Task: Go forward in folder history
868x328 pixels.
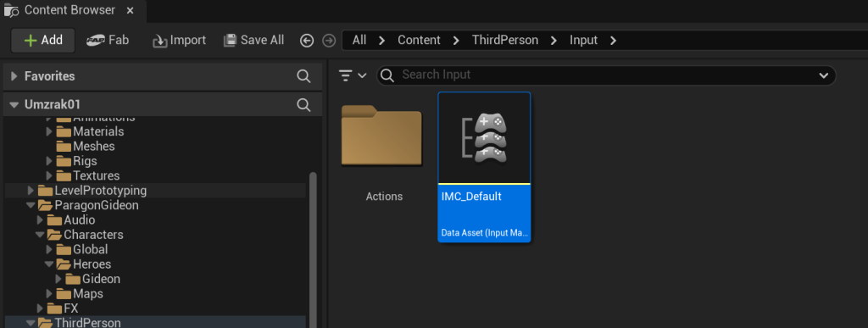Action: 329,41
